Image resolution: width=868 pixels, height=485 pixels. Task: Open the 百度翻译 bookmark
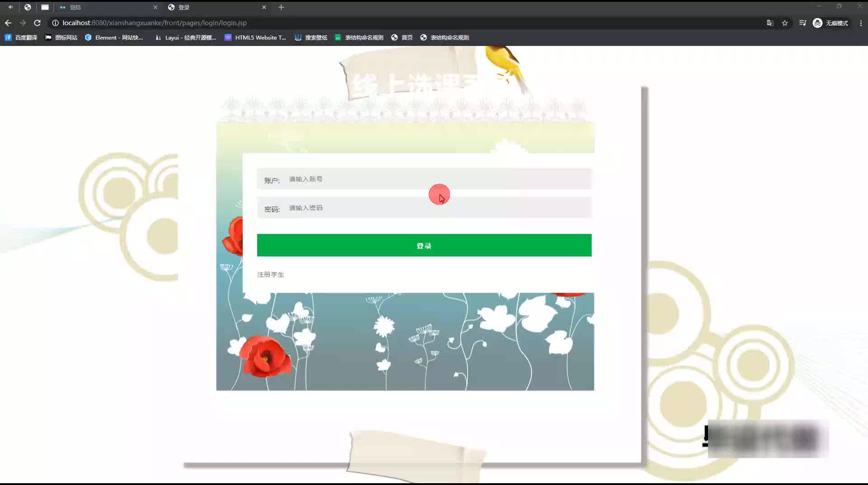point(21,38)
